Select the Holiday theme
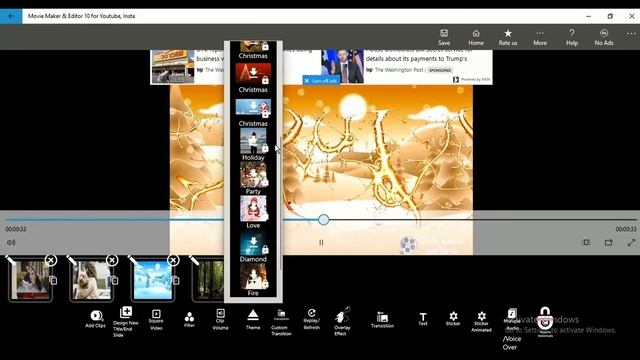 tap(253, 144)
